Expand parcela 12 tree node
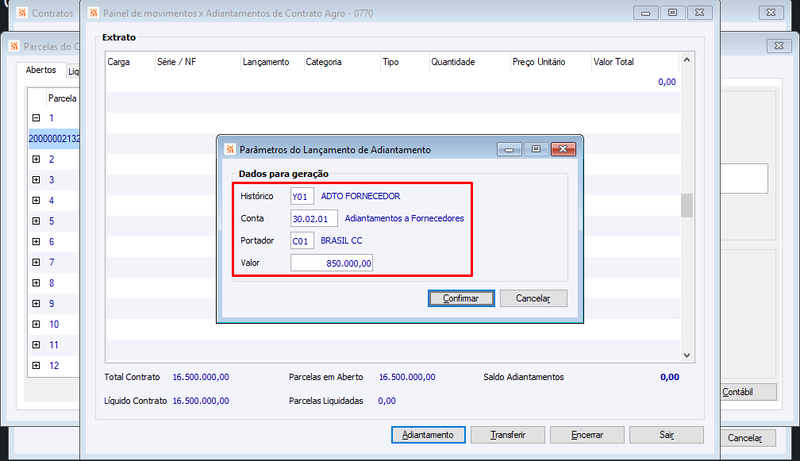The width and height of the screenshot is (800, 461). pyautogui.click(x=36, y=366)
